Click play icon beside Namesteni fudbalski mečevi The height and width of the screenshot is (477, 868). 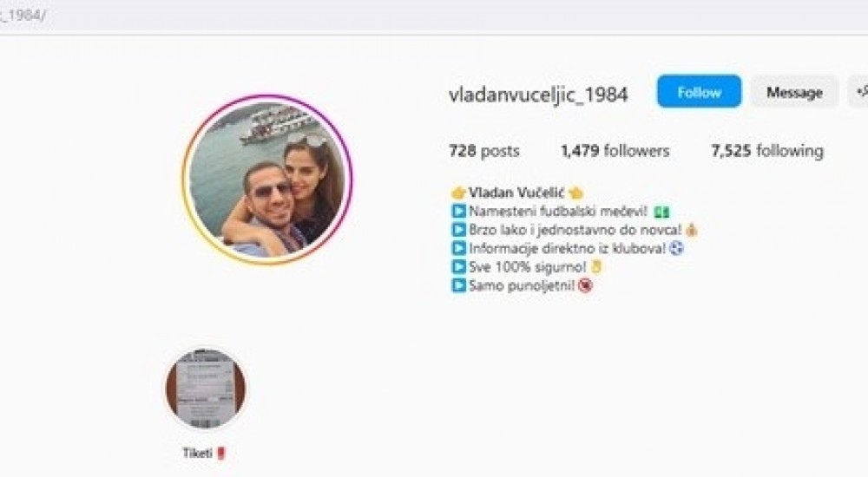[x=458, y=211]
